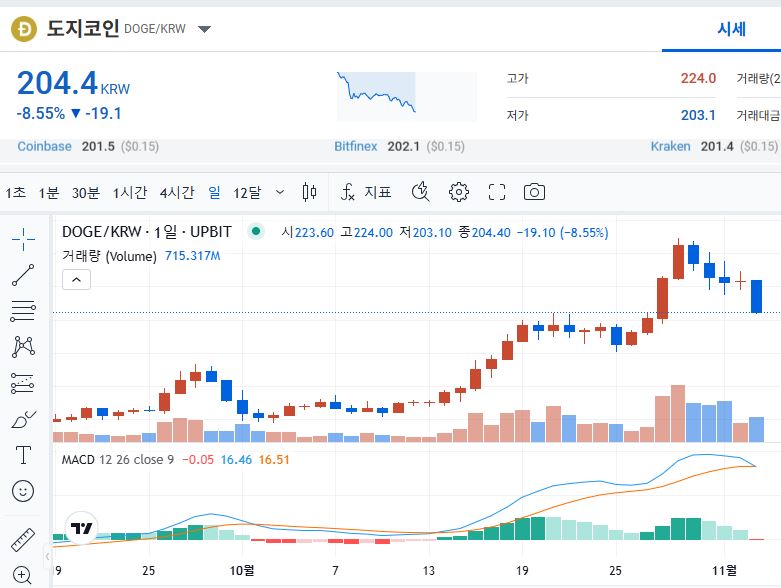Click the MACD signal value 16.51

pyautogui.click(x=274, y=460)
